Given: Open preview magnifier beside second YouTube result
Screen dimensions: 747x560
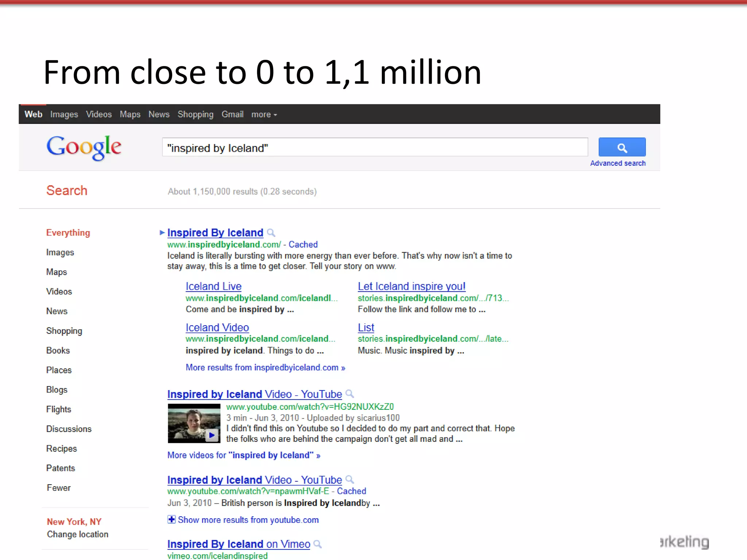Looking at the screenshot, I should (x=350, y=480).
